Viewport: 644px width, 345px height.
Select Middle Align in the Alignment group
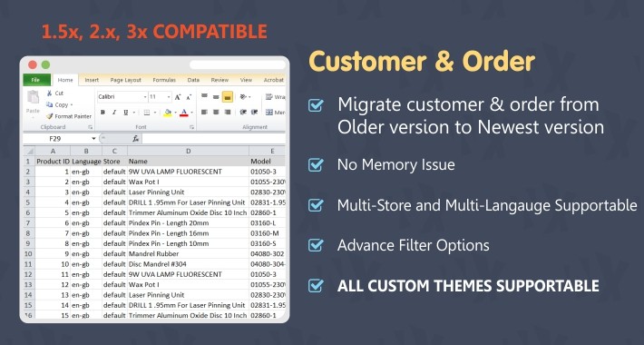216,96
